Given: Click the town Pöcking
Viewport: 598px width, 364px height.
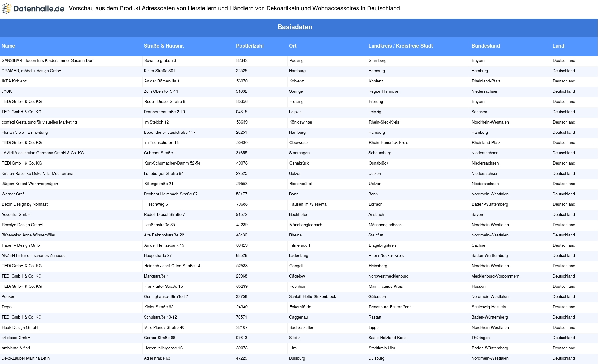Looking at the screenshot, I should (296, 60).
